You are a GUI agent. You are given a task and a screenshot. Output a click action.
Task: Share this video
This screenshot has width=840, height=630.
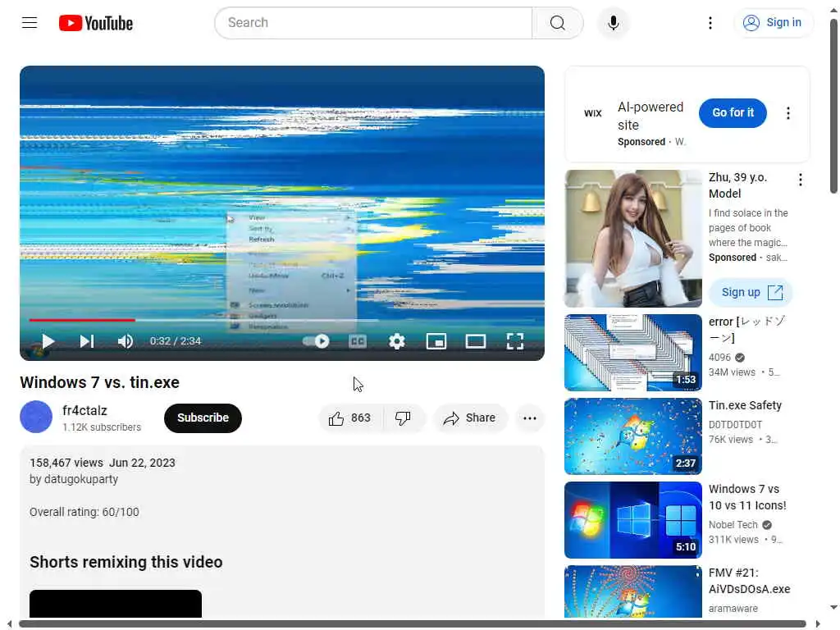pos(469,418)
